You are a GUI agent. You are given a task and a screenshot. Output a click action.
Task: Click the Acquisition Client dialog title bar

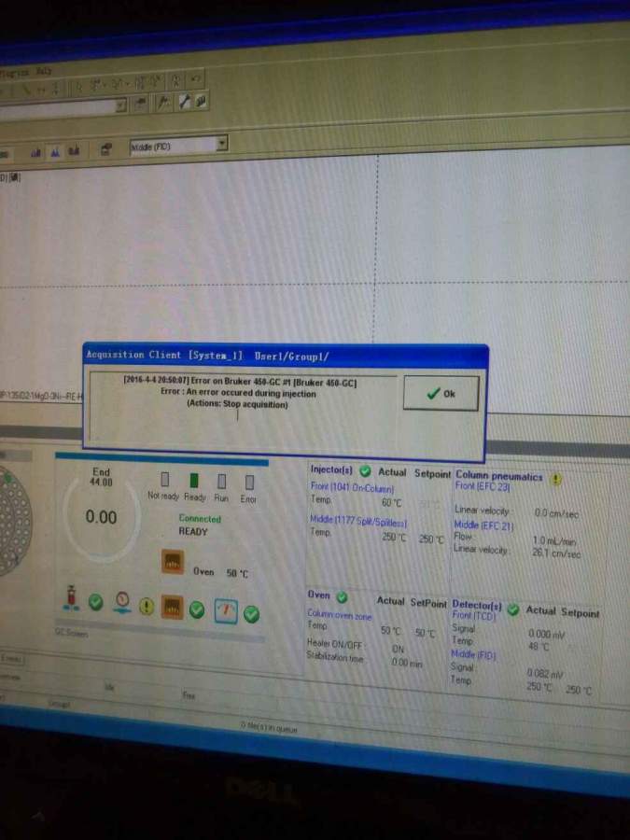(x=285, y=356)
